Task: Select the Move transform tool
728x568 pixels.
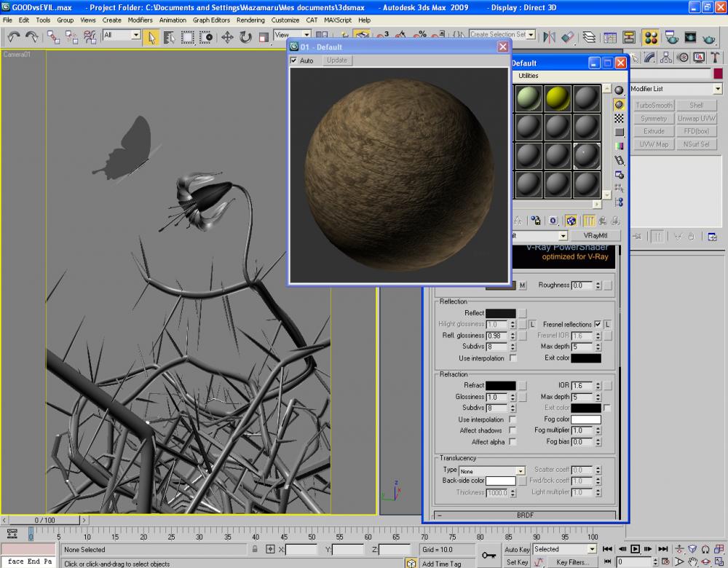Action: (x=226, y=37)
